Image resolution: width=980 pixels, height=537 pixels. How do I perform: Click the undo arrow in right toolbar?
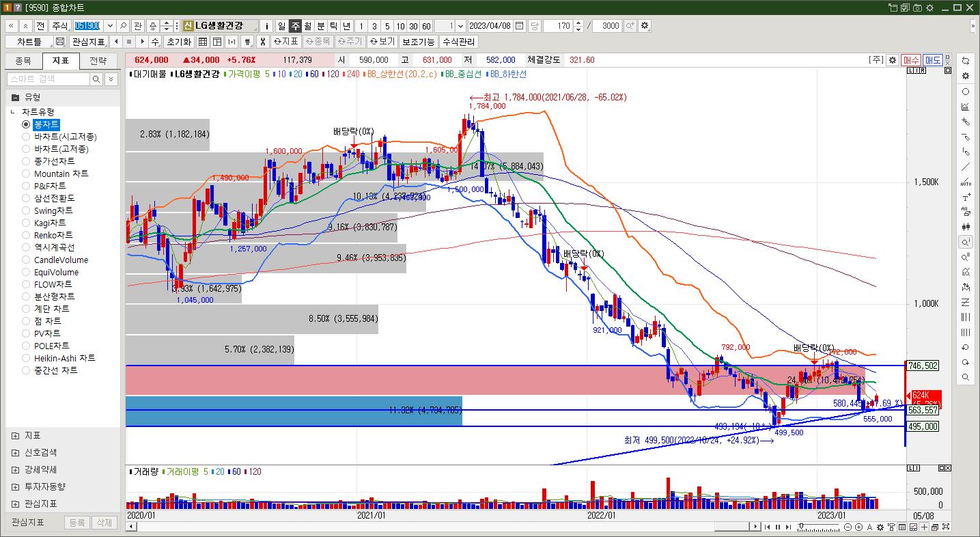pyautogui.click(x=966, y=347)
